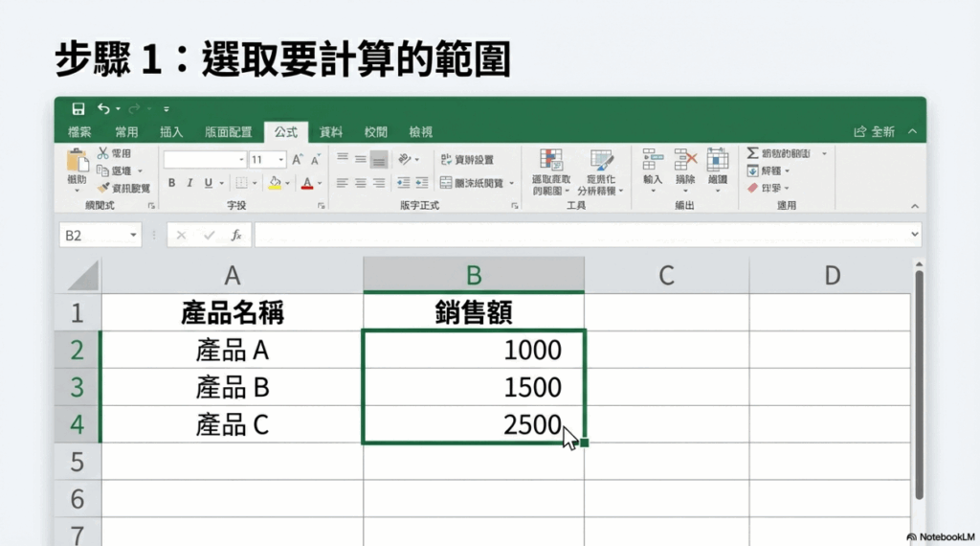The height and width of the screenshot is (546, 980).
Task: Switch to the 校閱 tab
Action: tap(375, 132)
